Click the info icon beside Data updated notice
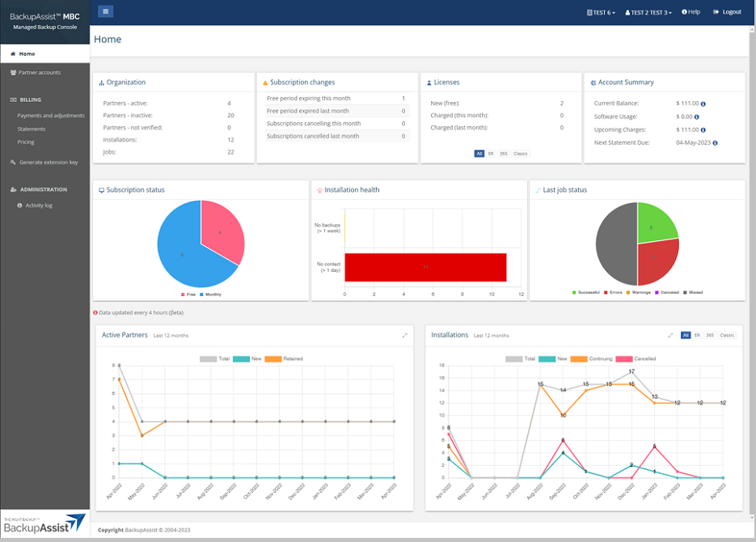 95,312
